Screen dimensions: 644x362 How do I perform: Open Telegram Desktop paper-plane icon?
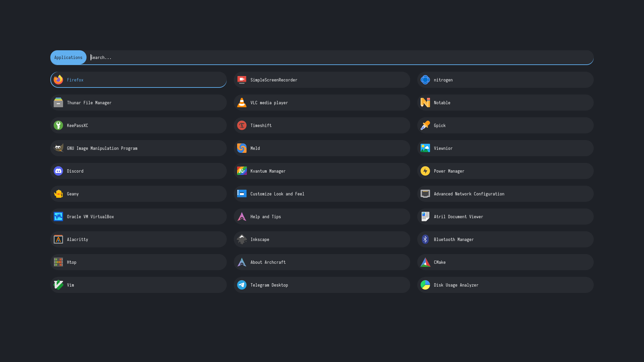click(x=241, y=285)
